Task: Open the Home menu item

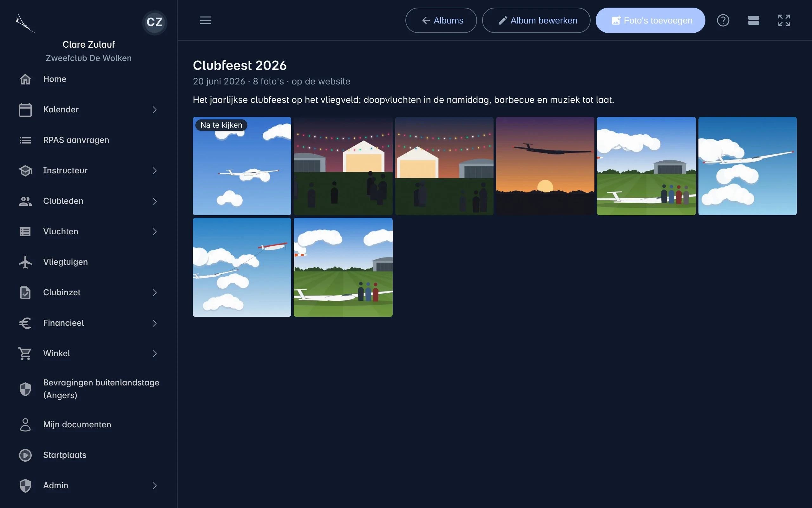Action: (88, 79)
